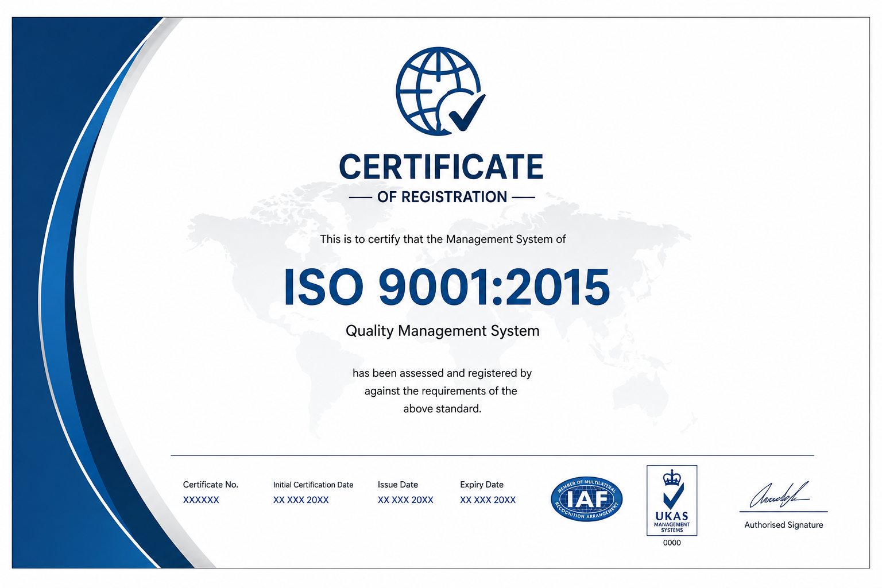Click the date under Issue Date
This screenshot has width=882, height=588.
405,500
